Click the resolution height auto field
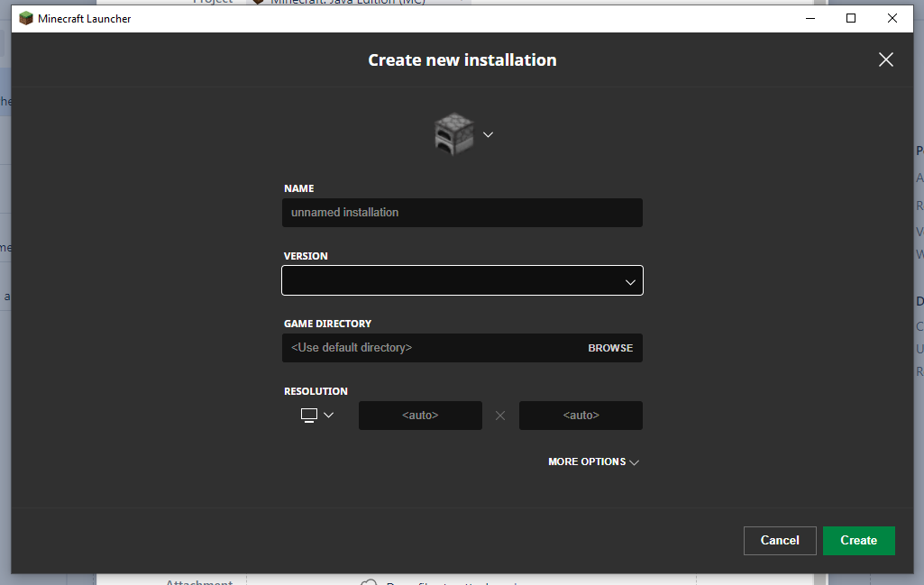The image size is (924, 585). tap(581, 416)
